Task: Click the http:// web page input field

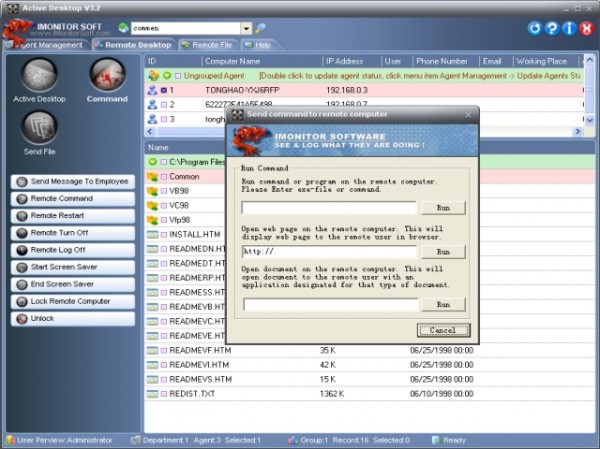Action: [329, 252]
